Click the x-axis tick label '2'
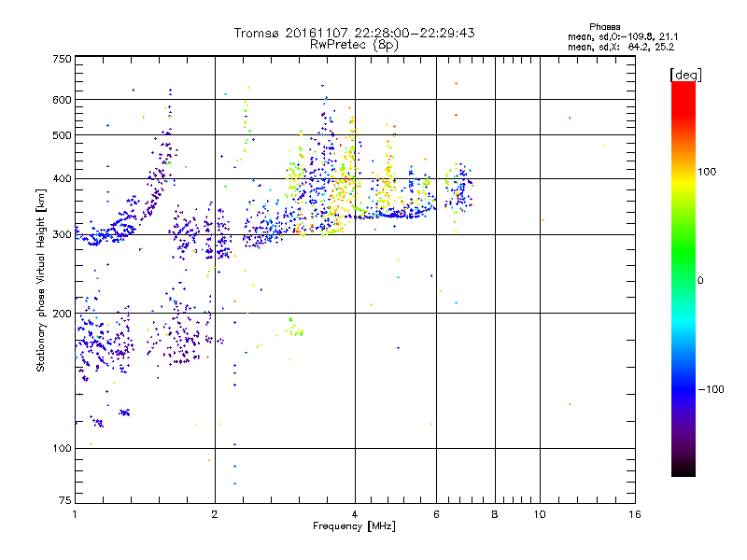747x560 pixels. (215, 514)
